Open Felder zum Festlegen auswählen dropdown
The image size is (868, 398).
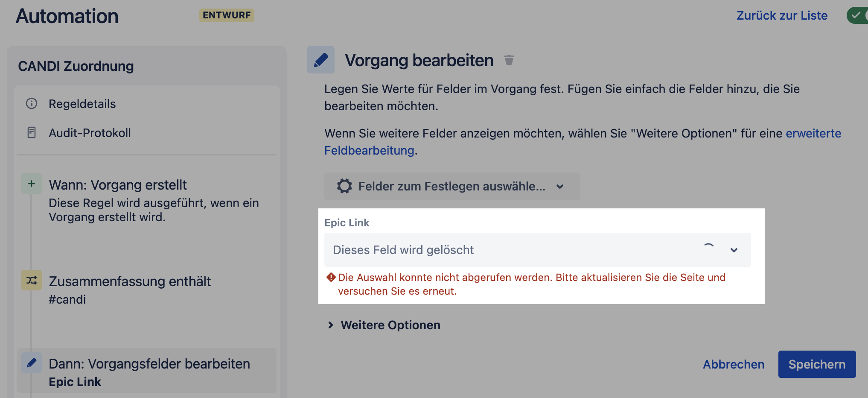(452, 186)
